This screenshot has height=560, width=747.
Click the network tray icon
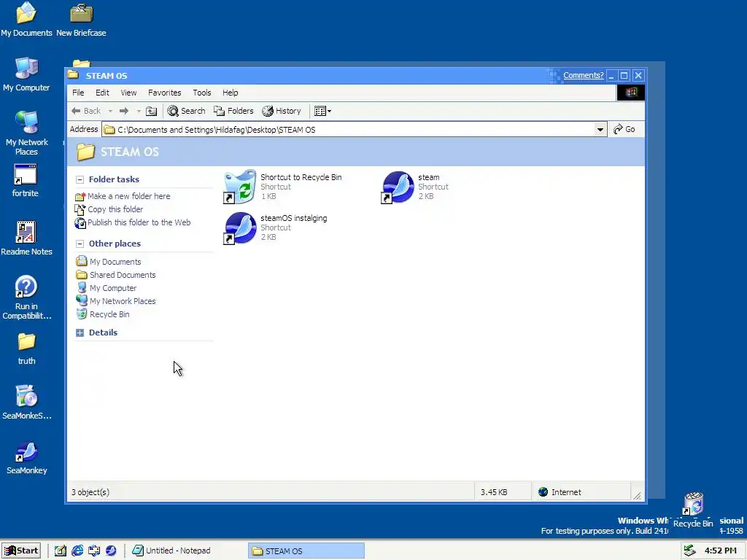pyautogui.click(x=690, y=551)
